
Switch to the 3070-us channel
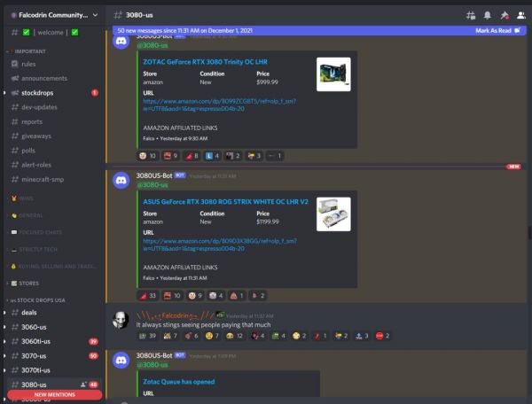(x=36, y=355)
